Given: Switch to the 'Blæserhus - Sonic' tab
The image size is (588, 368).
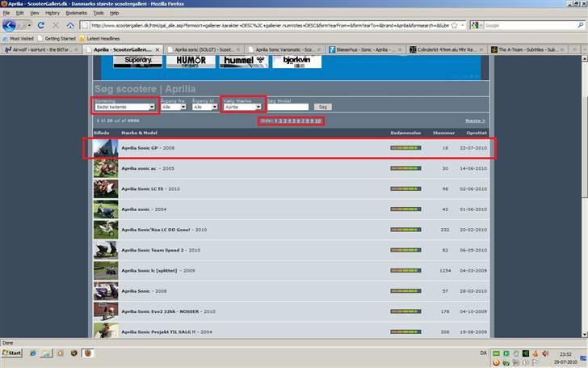Looking at the screenshot, I should click(x=365, y=49).
